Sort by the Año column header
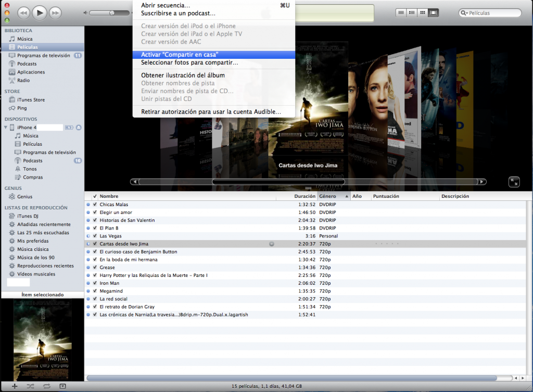Screen dimensions: 533x392 click(360, 196)
